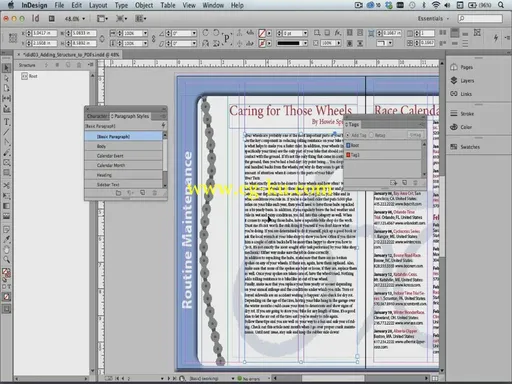This screenshot has height=384, width=512.
Task: Open rotation angle dropdown
Action: pyautogui.click(x=194, y=33)
